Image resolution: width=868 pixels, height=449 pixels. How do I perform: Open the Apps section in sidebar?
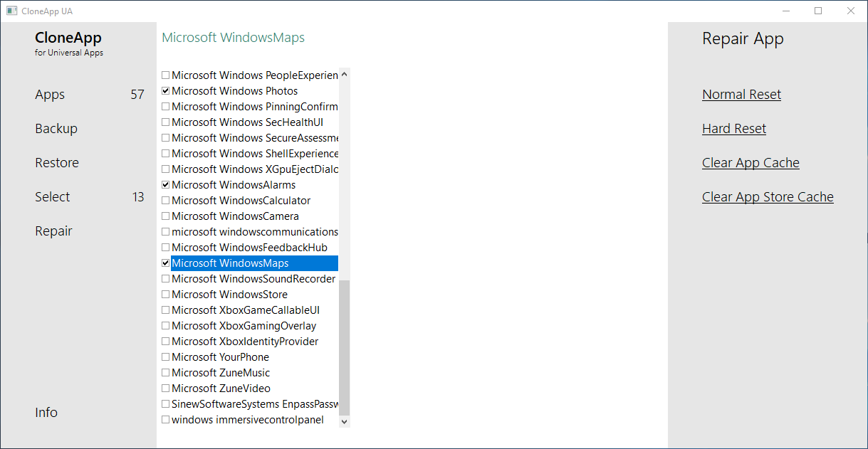coord(50,95)
